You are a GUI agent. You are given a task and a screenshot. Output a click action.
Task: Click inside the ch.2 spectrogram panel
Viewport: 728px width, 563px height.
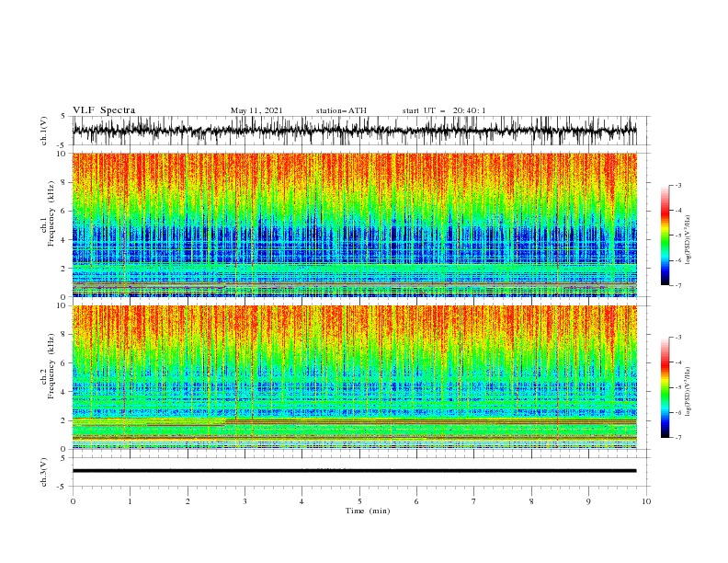click(354, 377)
